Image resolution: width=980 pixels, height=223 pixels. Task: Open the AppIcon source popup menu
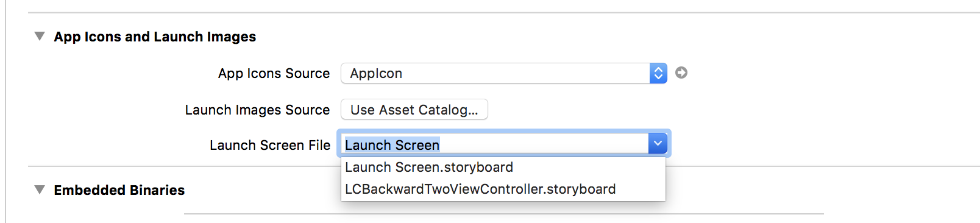pos(503,73)
